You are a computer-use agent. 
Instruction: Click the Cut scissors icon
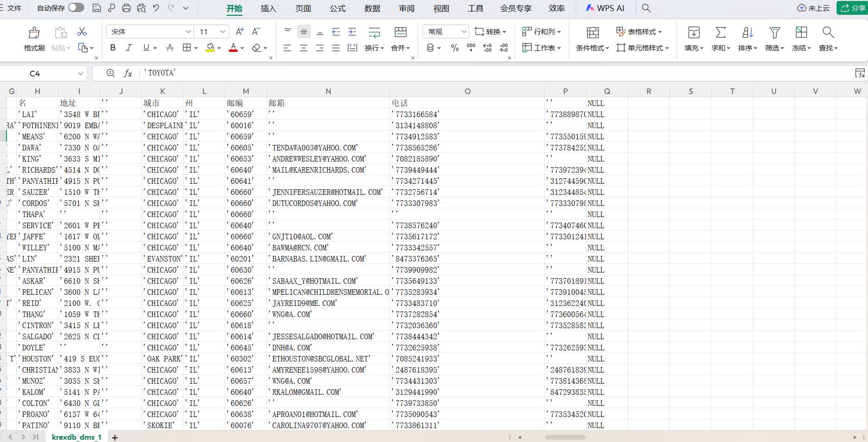tap(82, 31)
